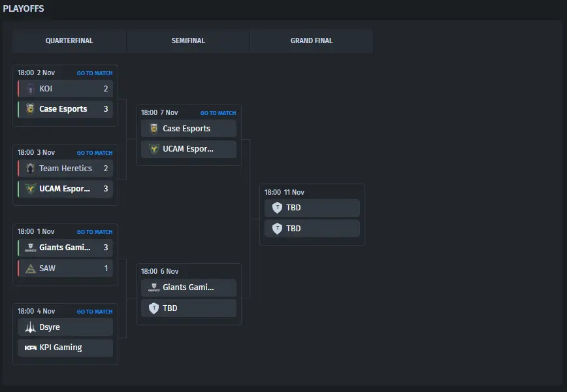Click the Dsyre team name

(50, 327)
